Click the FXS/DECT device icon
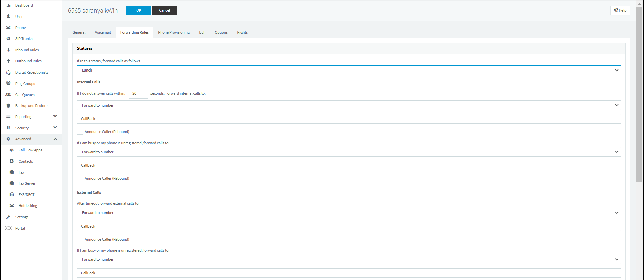Screen dimensions: 644x280 [12, 194]
